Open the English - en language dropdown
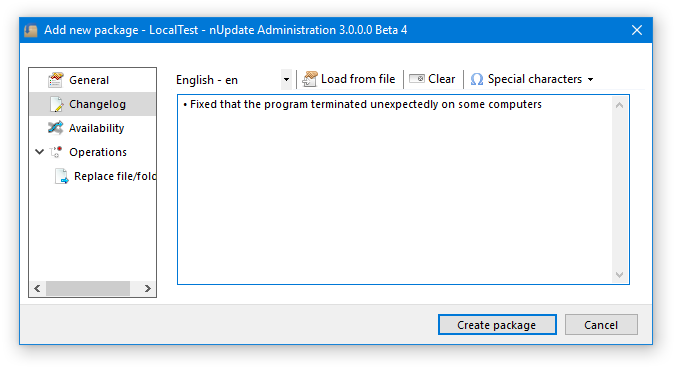The width and height of the screenshot is (676, 368). (x=286, y=79)
